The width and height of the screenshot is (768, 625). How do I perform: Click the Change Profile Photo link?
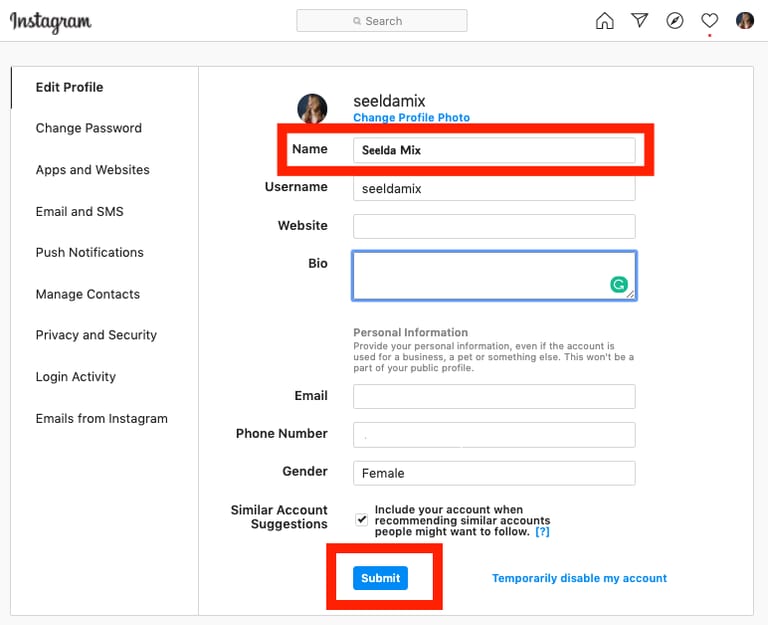pos(411,118)
